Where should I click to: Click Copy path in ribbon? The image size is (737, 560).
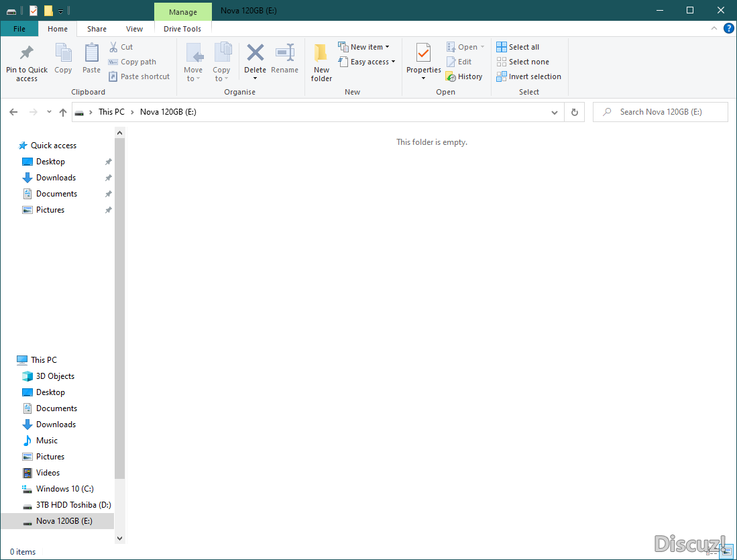[x=132, y=62]
